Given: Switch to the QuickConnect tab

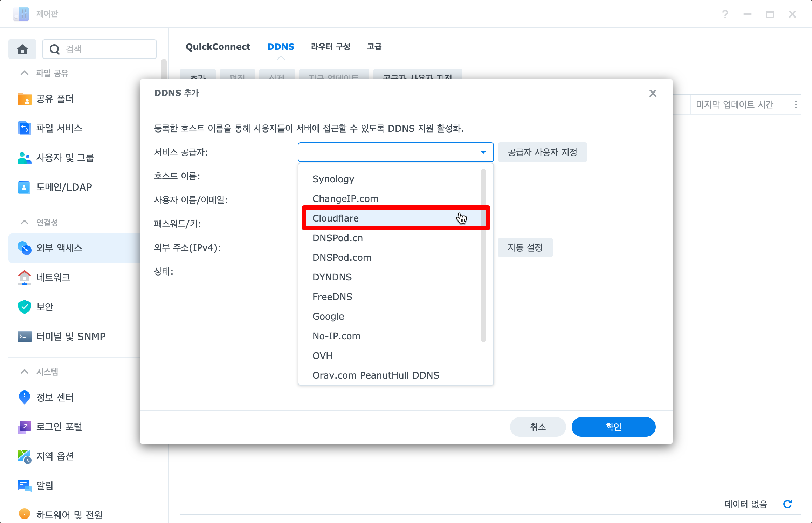Looking at the screenshot, I should 218,47.
